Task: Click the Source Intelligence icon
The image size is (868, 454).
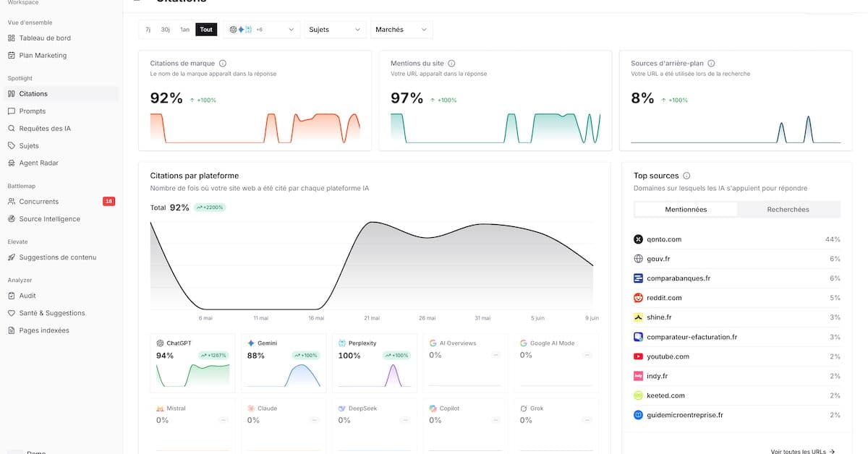Action: [12, 219]
